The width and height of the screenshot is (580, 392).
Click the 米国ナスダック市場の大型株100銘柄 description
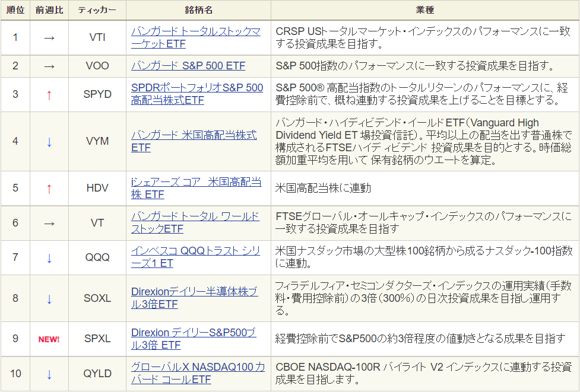(424, 257)
